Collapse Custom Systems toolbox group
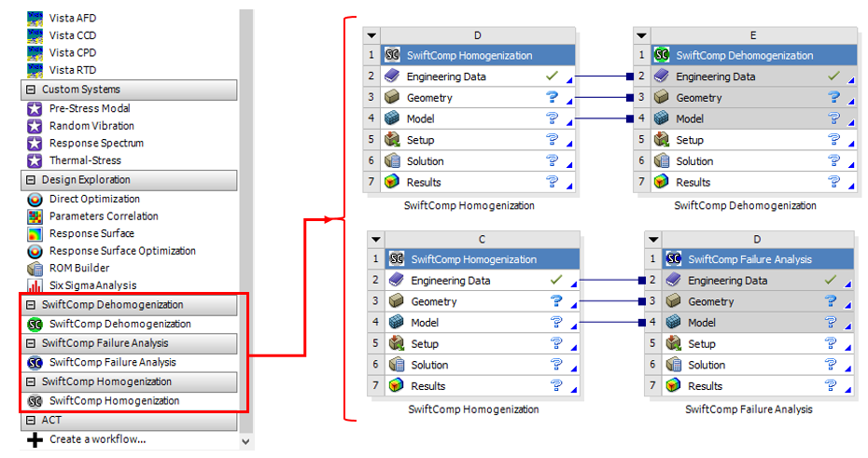 pyautogui.click(x=31, y=89)
